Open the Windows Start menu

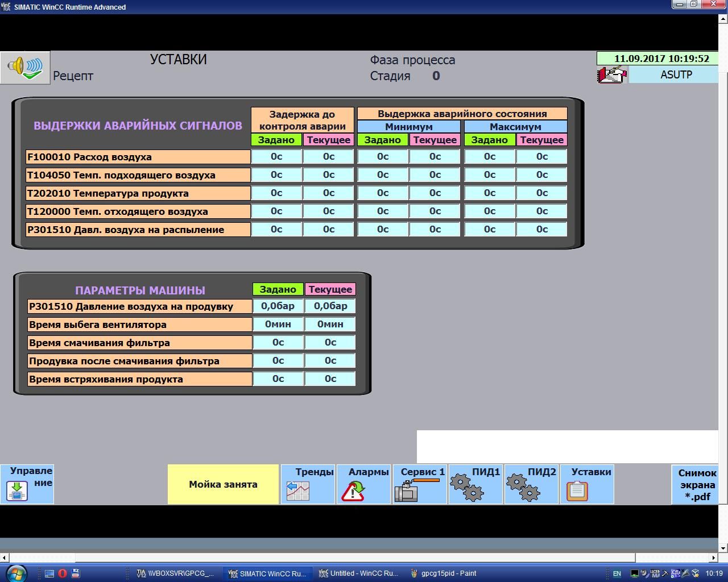point(16,573)
